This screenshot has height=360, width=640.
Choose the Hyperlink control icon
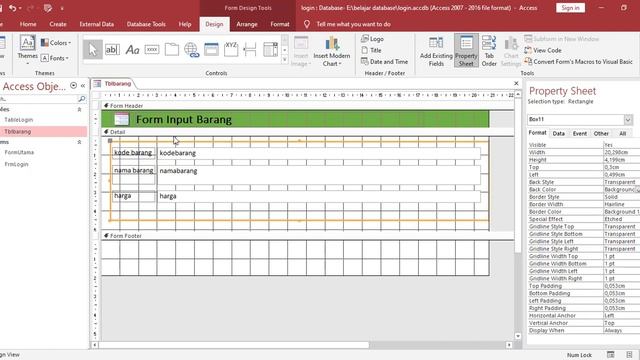click(191, 50)
